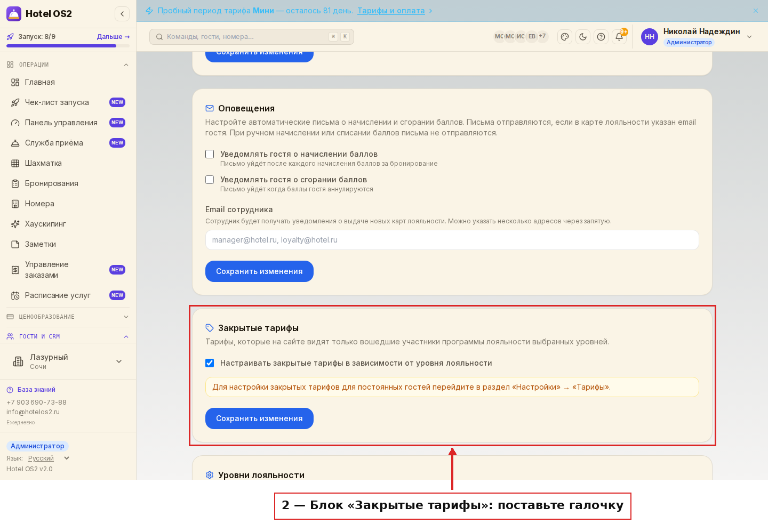
Task: Click the Бронирования clipboard icon
Action: [x=15, y=183]
